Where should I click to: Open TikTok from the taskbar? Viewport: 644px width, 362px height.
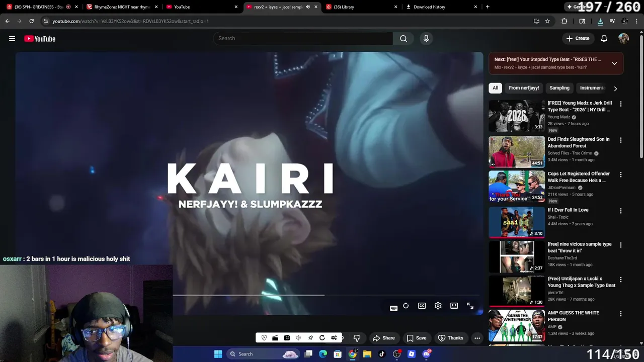click(x=382, y=354)
